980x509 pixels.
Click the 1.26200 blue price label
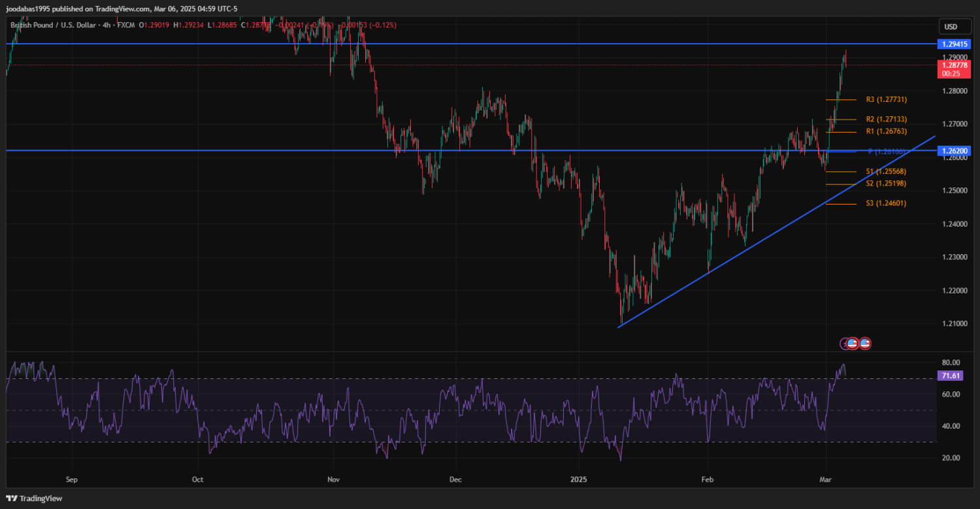click(x=953, y=151)
